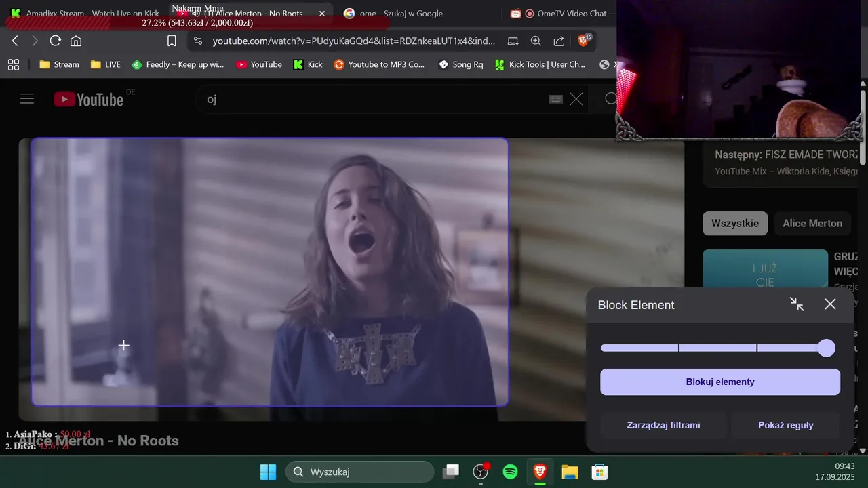The width and height of the screenshot is (868, 488).
Task: Click the highlighted video player element
Action: click(x=270, y=272)
